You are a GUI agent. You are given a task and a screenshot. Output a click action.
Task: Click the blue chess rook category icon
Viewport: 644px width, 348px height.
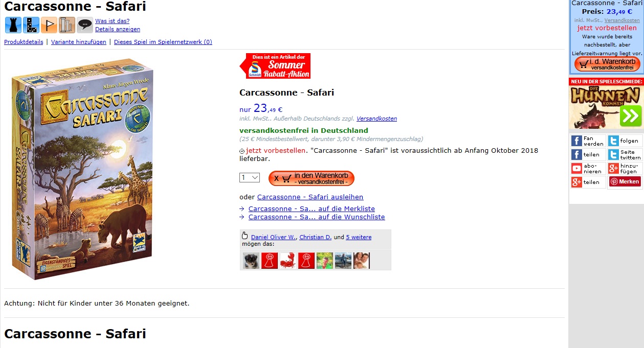pos(13,25)
